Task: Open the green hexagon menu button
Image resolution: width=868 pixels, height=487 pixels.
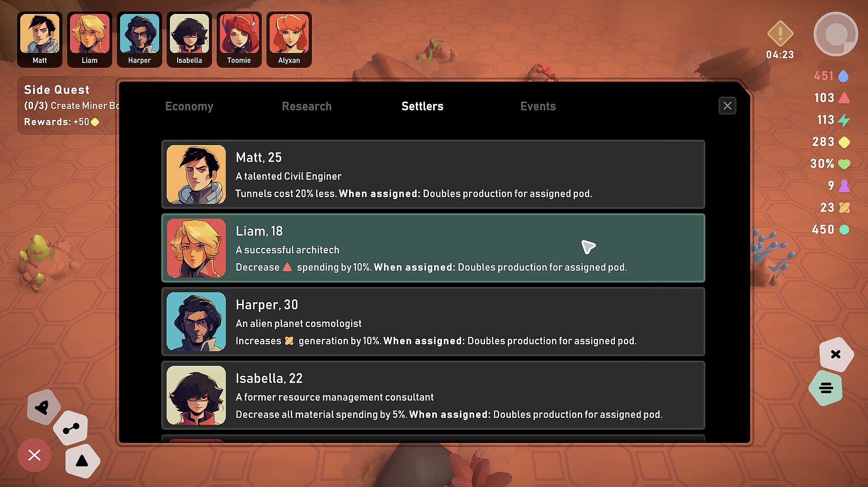Action: pos(826,388)
